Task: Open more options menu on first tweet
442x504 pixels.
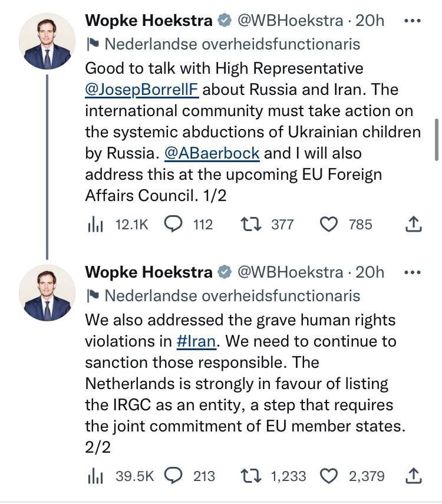Action: pyautogui.click(x=413, y=21)
